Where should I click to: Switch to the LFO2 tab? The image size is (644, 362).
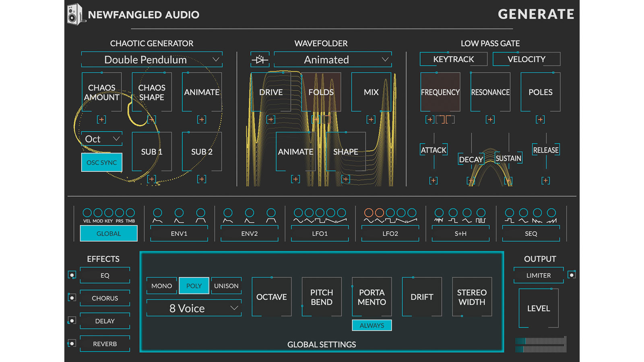point(390,233)
